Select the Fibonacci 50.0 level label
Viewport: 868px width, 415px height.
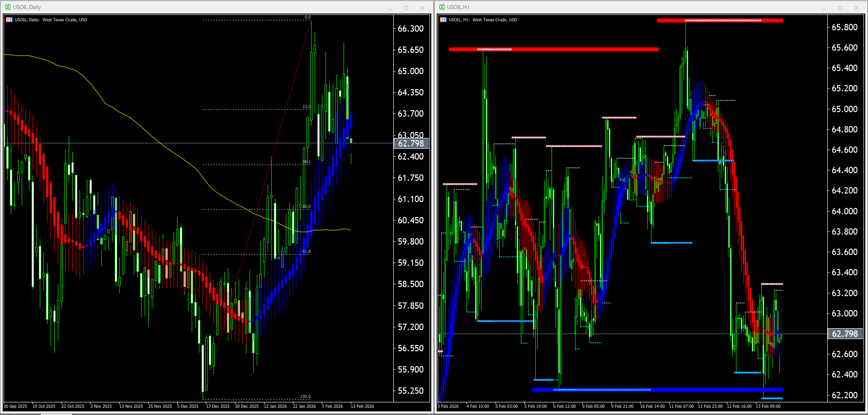click(306, 207)
